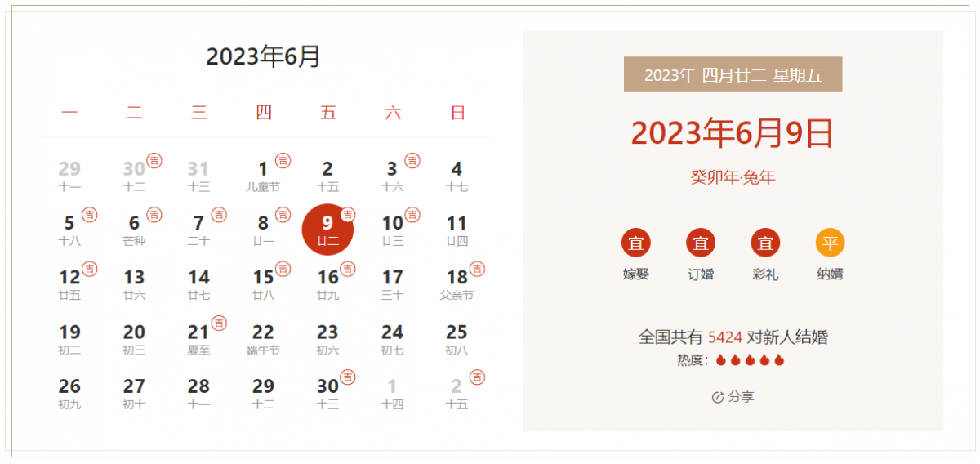Click the 彩礼 label
980x464 pixels.
[765, 274]
